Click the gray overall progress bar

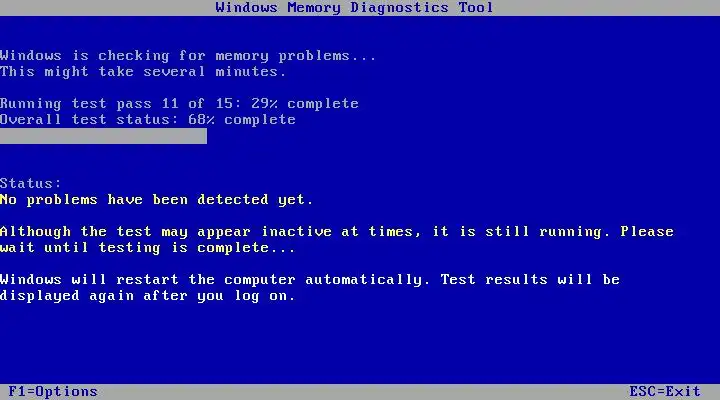click(103, 136)
